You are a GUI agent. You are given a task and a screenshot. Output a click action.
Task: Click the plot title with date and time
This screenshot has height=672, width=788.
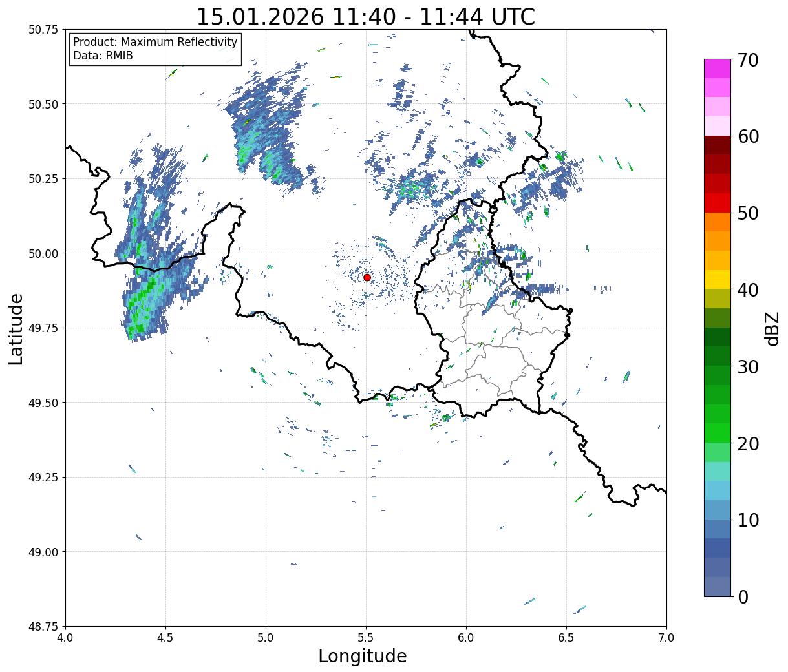point(366,16)
